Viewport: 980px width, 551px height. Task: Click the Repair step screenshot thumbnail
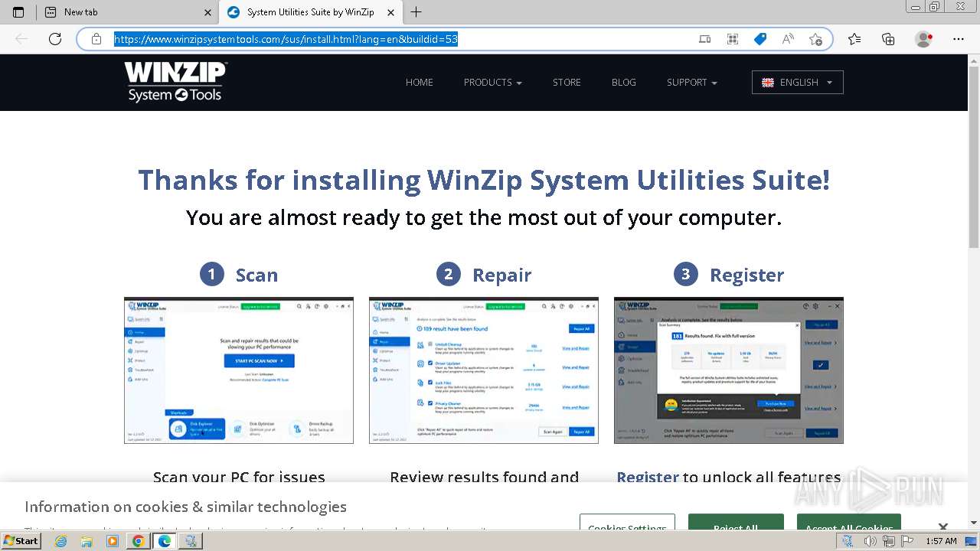(x=484, y=370)
